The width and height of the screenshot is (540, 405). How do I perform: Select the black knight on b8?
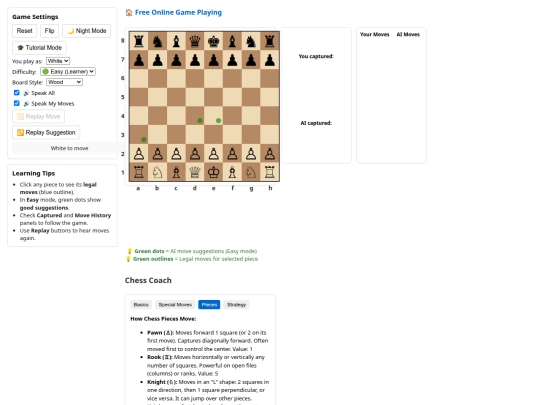click(x=158, y=41)
